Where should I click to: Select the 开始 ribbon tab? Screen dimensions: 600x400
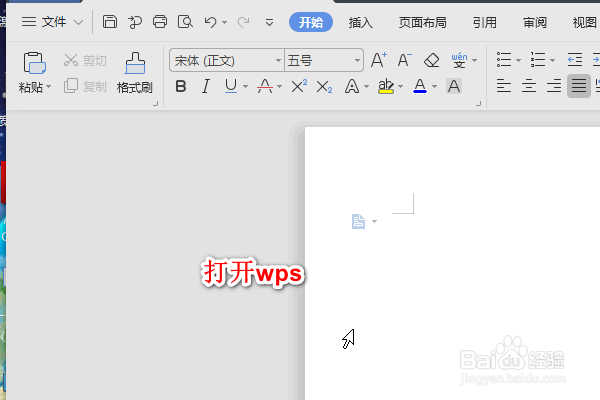tap(311, 22)
